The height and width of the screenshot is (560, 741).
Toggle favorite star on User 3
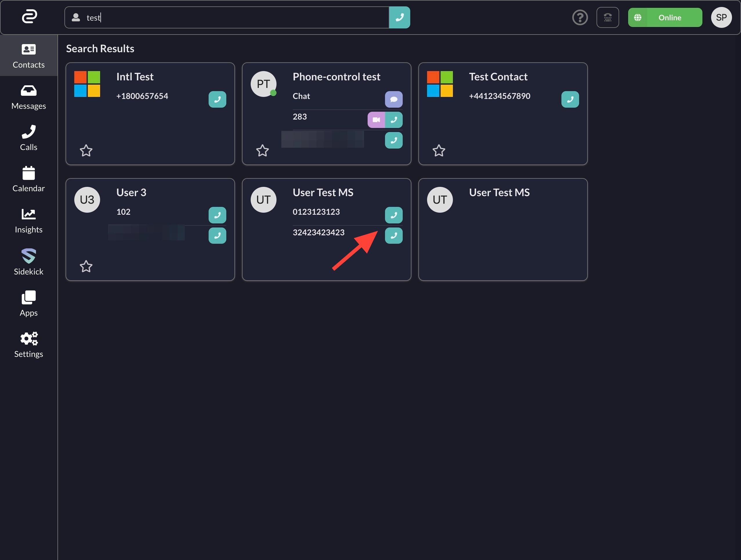86,267
